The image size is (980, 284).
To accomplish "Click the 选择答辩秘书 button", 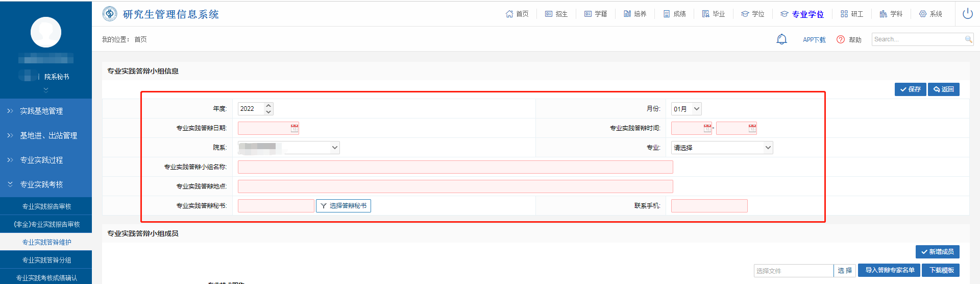I will pyautogui.click(x=343, y=206).
